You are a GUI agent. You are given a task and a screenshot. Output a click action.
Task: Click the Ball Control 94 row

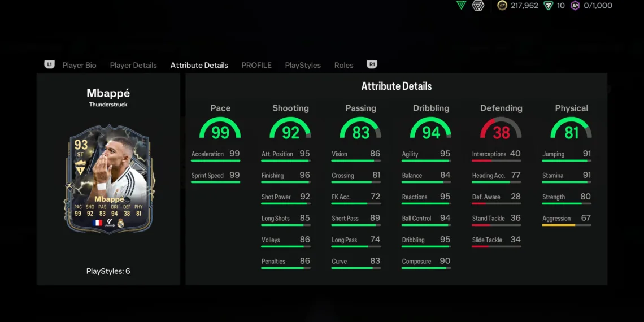click(427, 220)
